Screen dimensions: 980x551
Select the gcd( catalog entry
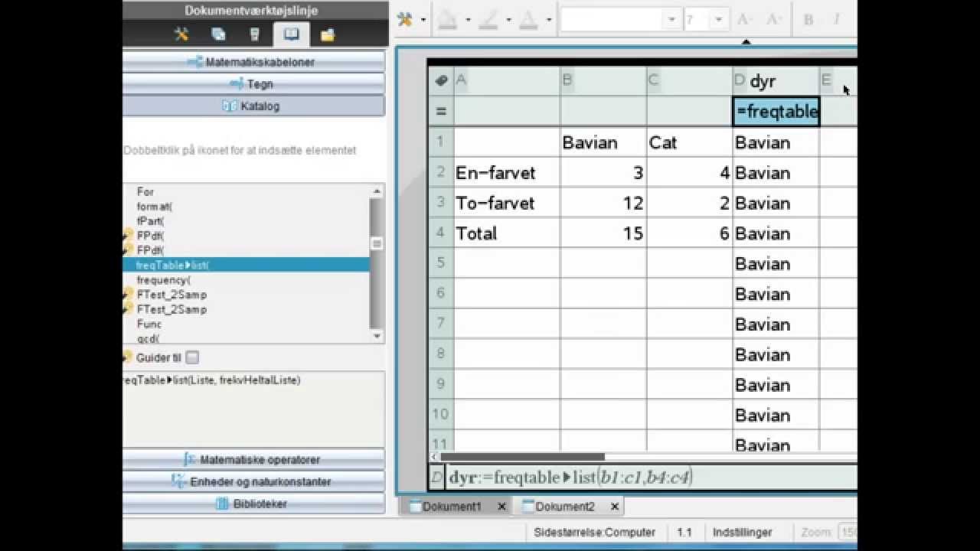149,338
